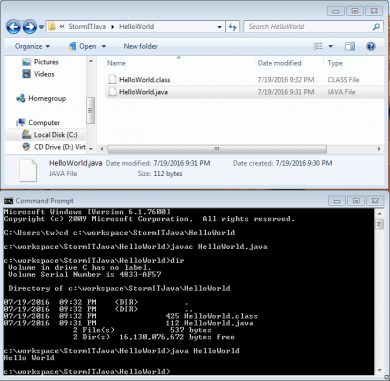Close the Command Prompt window
The image size is (390, 381).
pyautogui.click(x=375, y=201)
